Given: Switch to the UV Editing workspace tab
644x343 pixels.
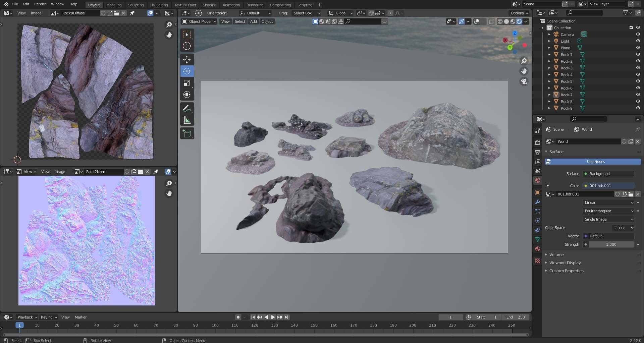Looking at the screenshot, I should (159, 5).
